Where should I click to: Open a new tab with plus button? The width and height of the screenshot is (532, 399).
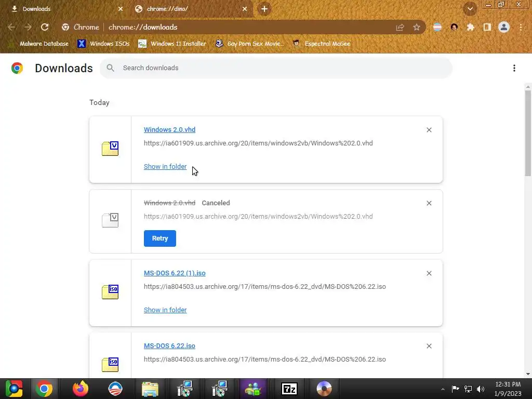click(x=264, y=9)
